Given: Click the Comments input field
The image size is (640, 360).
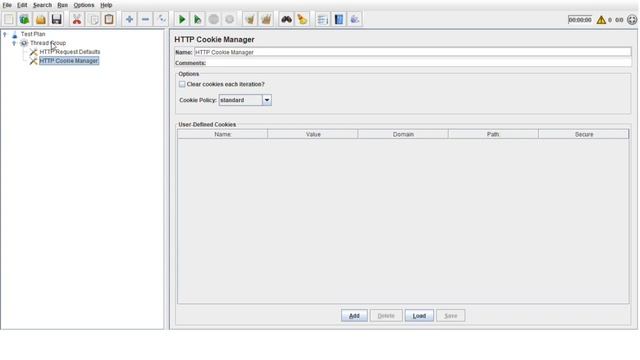Looking at the screenshot, I should coord(419,63).
